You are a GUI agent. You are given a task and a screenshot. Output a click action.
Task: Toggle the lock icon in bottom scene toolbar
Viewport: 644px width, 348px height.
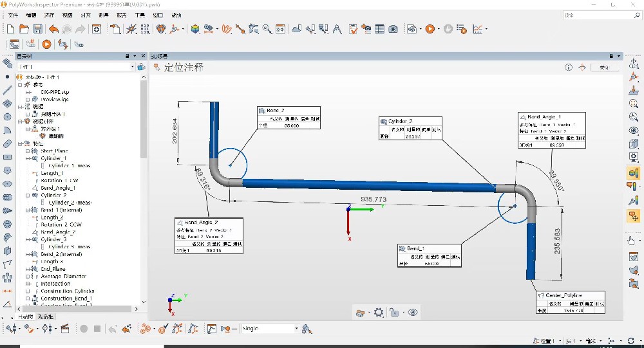pos(395,313)
